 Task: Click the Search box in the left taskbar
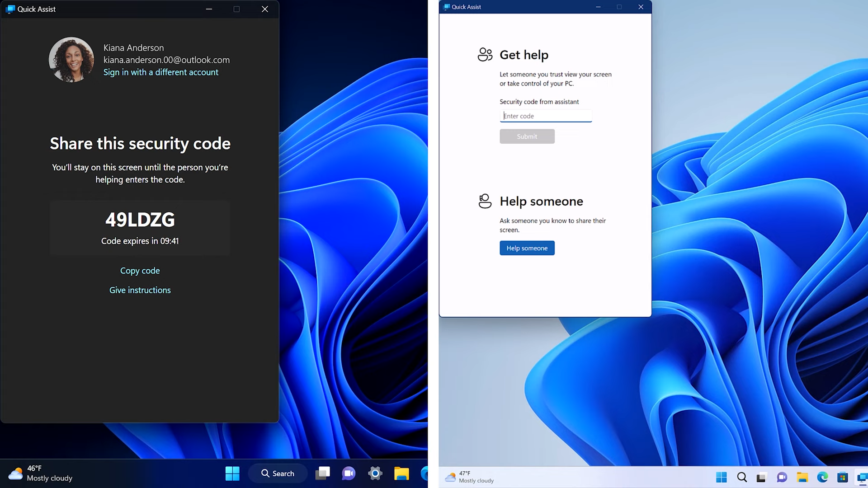(x=278, y=473)
